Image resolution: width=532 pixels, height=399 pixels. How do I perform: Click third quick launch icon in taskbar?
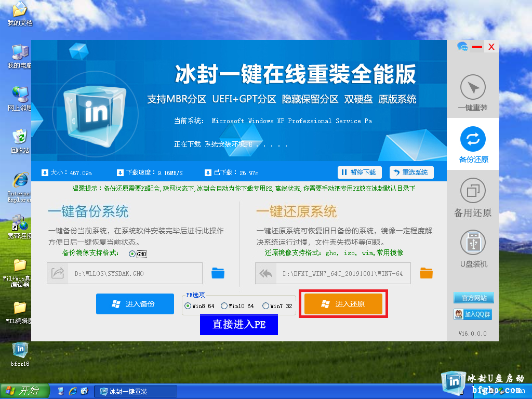click(84, 391)
